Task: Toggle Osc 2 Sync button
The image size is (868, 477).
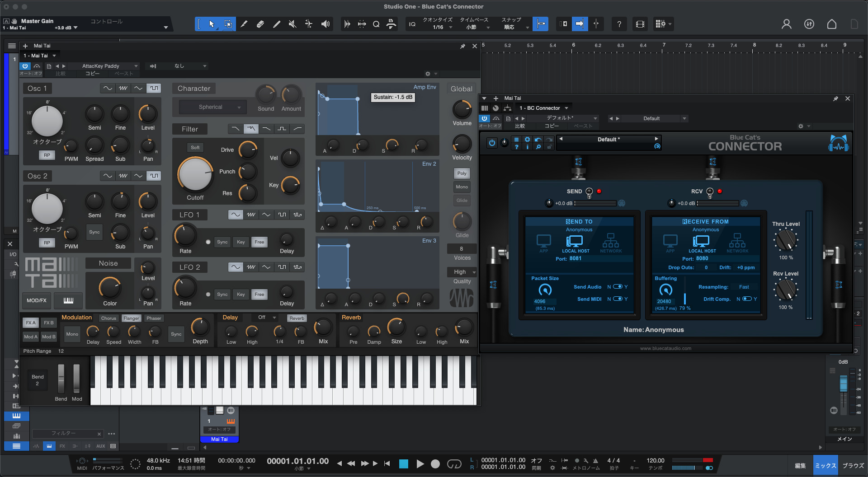Action: pos(94,232)
